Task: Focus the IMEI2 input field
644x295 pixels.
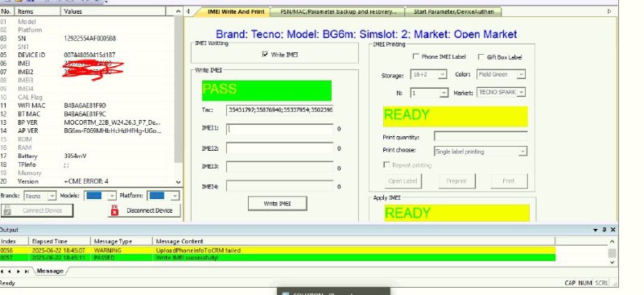Action: [279, 148]
